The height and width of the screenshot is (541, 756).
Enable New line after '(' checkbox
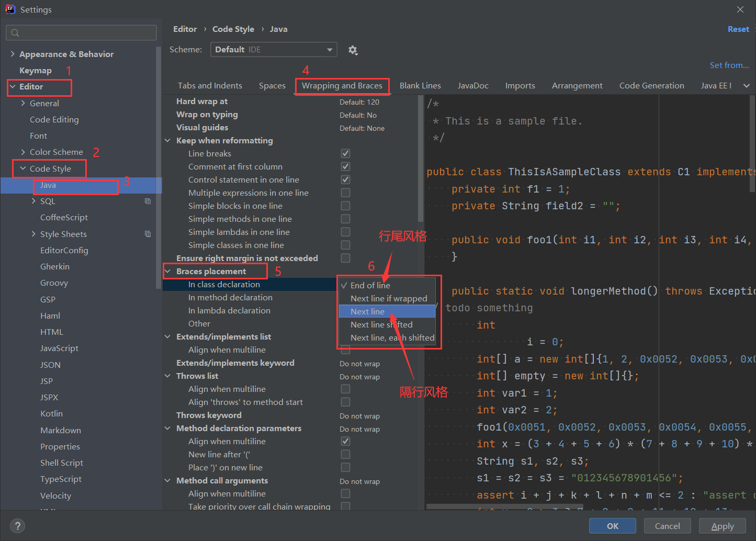click(x=345, y=454)
